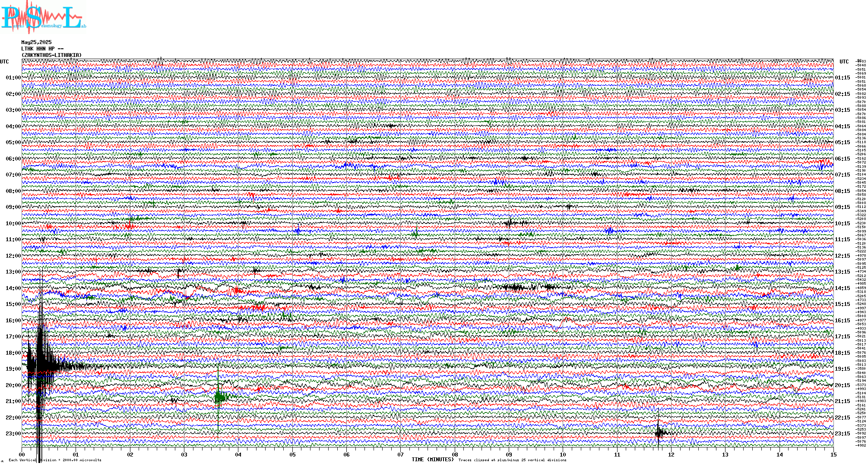Screen dimensions: 868x466
Task: Click the 02:00 hour label on left axis
Action: pos(13,94)
